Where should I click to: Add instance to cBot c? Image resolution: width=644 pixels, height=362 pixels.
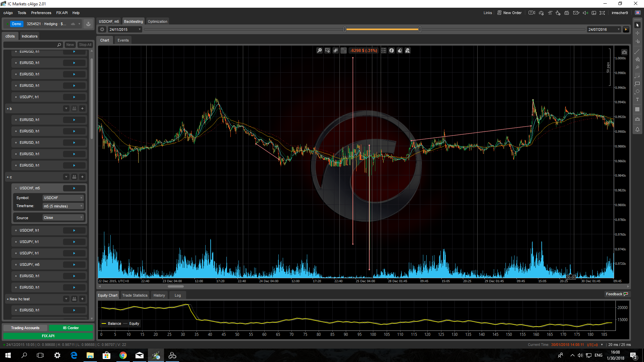tap(82, 177)
